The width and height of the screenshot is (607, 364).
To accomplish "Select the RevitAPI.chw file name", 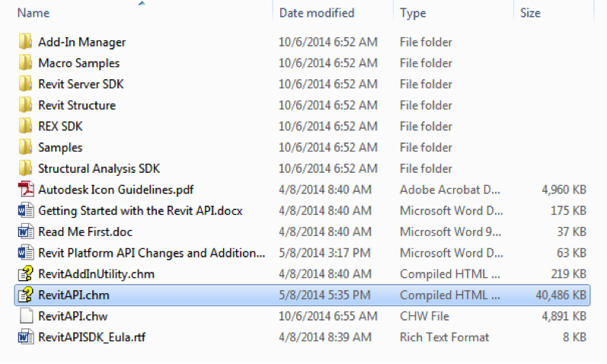I will coord(73,316).
